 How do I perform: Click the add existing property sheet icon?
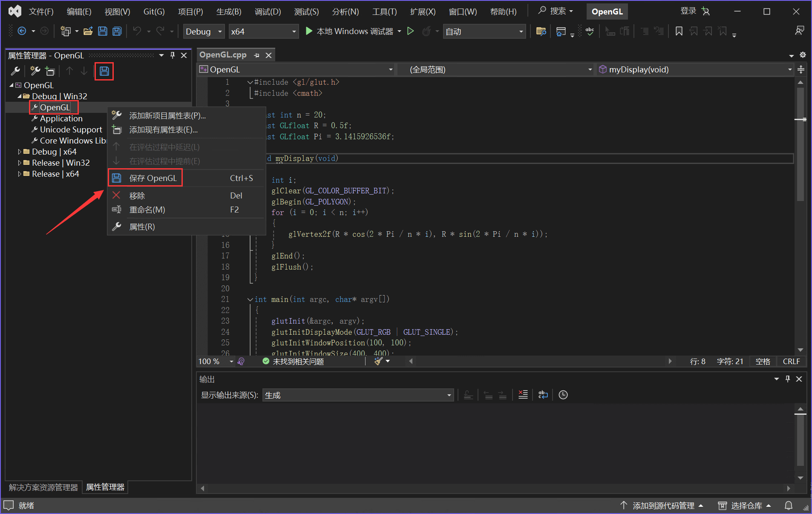(x=50, y=71)
